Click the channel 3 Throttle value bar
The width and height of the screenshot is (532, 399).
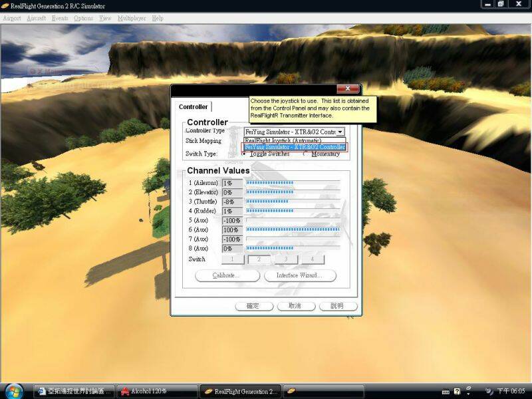(x=293, y=201)
